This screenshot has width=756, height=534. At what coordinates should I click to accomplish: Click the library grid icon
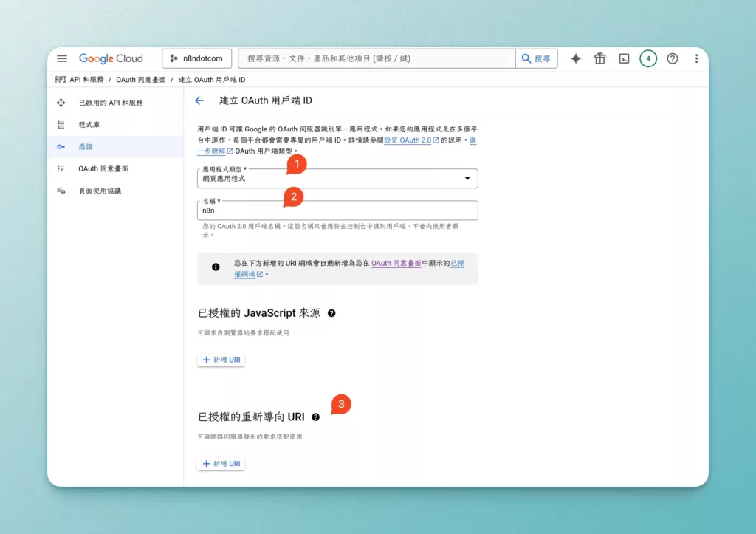61,125
